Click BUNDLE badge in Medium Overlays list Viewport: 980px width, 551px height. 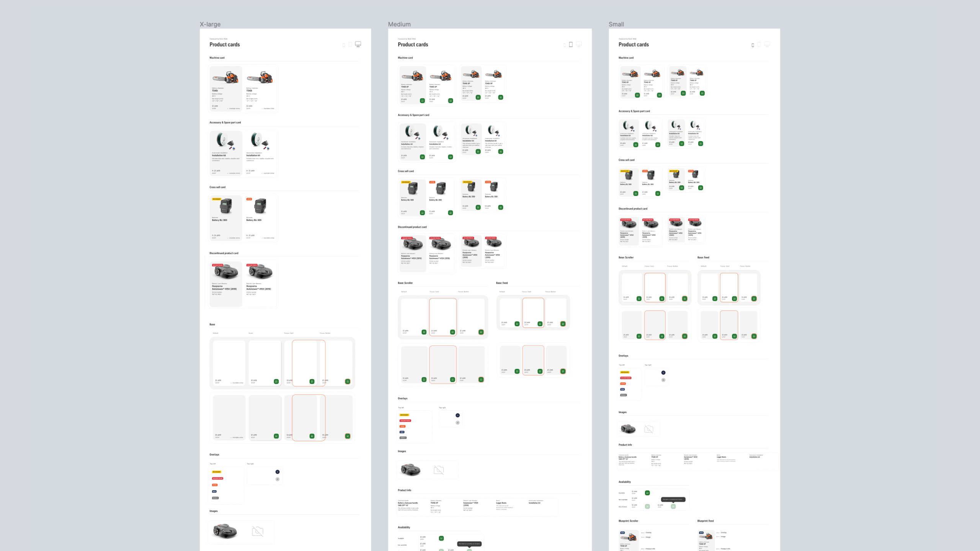403,438
